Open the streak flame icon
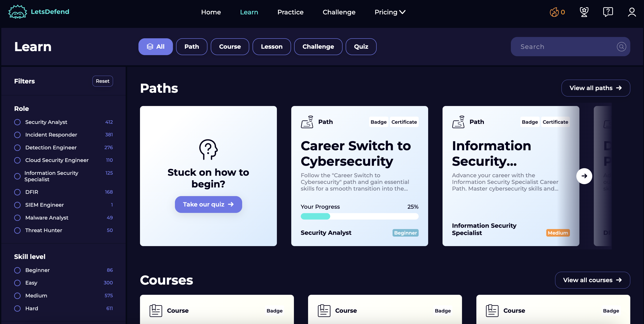 pos(554,12)
